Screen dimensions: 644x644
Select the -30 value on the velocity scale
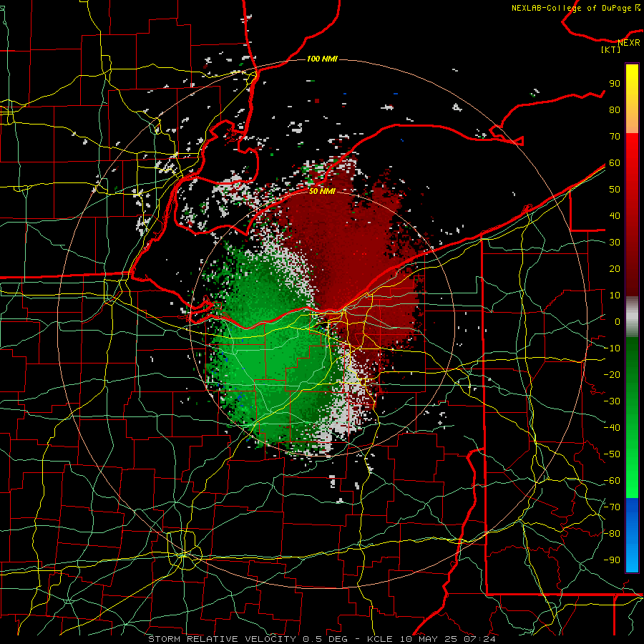[612, 401]
